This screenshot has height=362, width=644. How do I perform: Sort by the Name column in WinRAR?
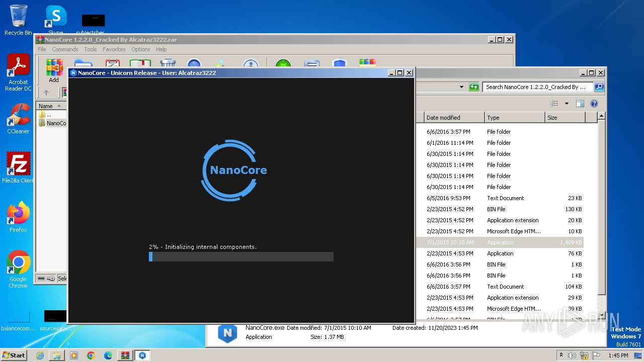51,106
